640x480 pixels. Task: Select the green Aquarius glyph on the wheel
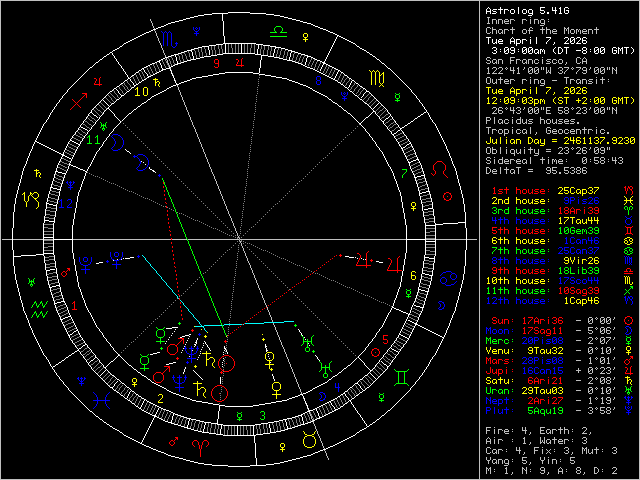[x=39, y=307]
